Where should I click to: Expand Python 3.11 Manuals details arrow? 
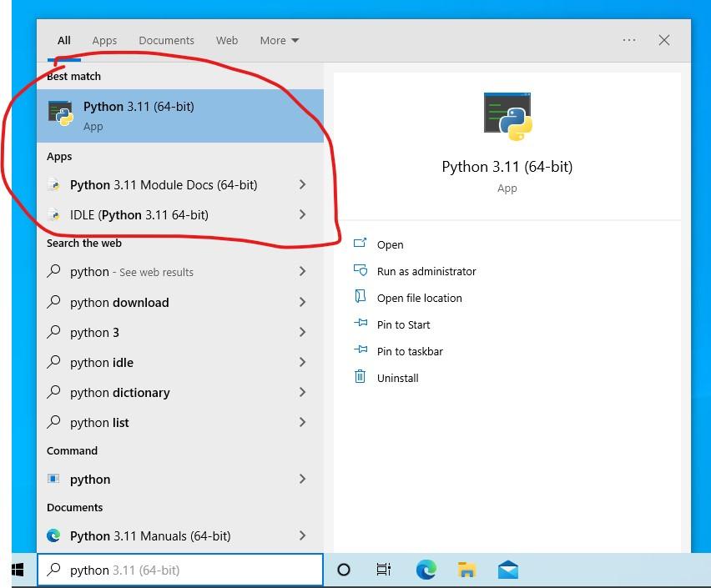pos(302,535)
